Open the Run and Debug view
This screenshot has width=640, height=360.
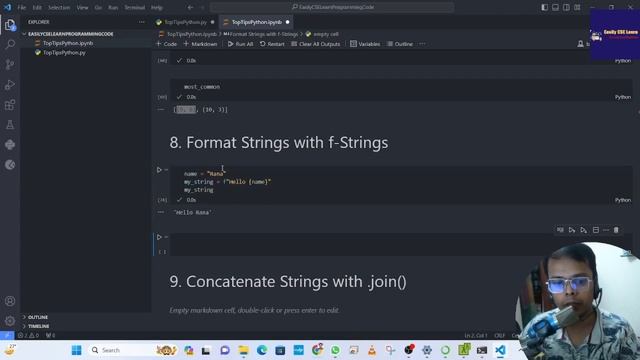(x=10, y=84)
